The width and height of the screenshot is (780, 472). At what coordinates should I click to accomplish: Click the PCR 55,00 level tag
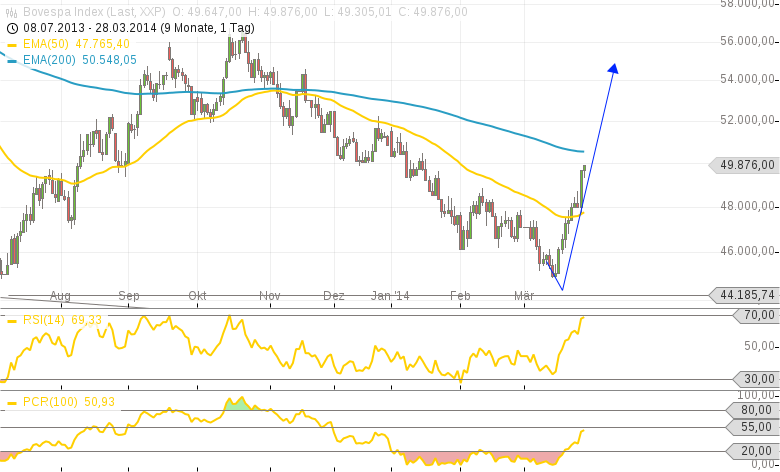point(753,427)
